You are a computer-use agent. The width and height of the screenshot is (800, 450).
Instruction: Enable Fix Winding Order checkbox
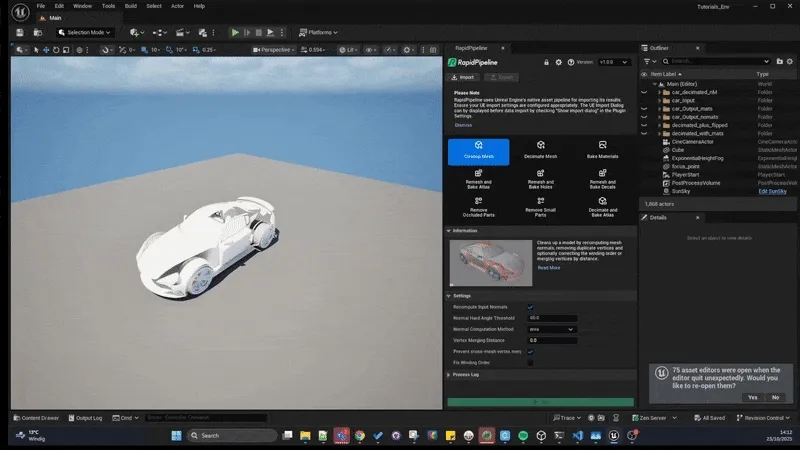(531, 362)
